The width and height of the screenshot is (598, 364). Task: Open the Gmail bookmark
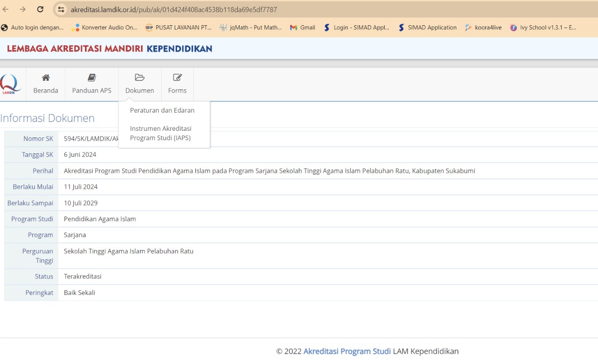click(x=302, y=28)
